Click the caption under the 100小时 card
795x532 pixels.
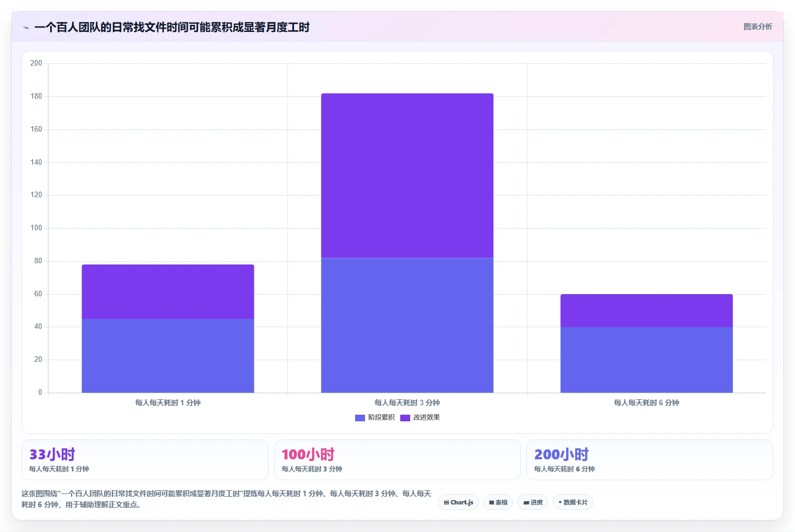pyautogui.click(x=312, y=469)
